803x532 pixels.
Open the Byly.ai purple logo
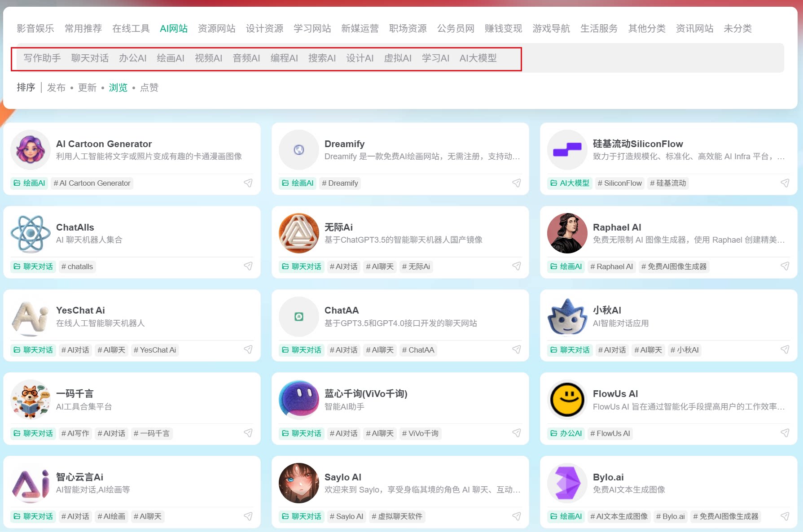click(x=567, y=483)
